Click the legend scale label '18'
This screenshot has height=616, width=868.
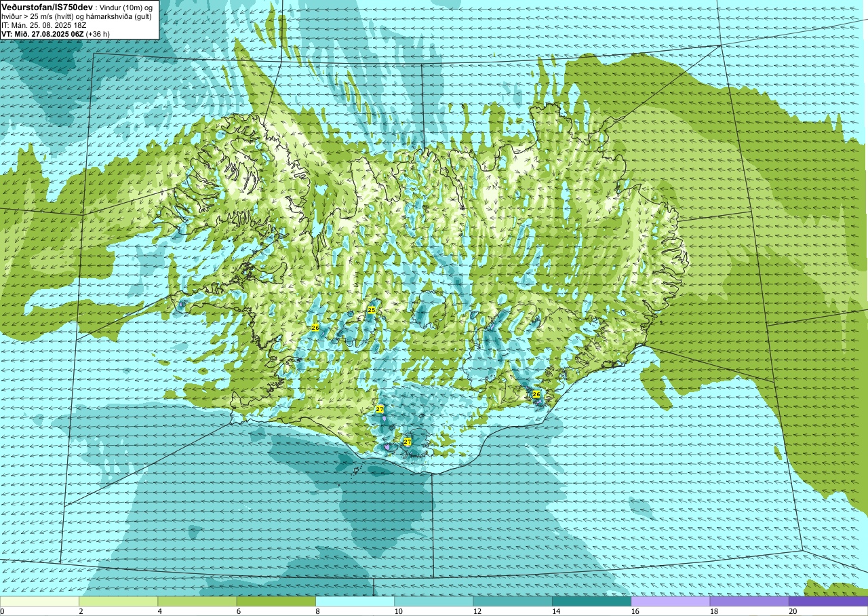pyautogui.click(x=714, y=611)
